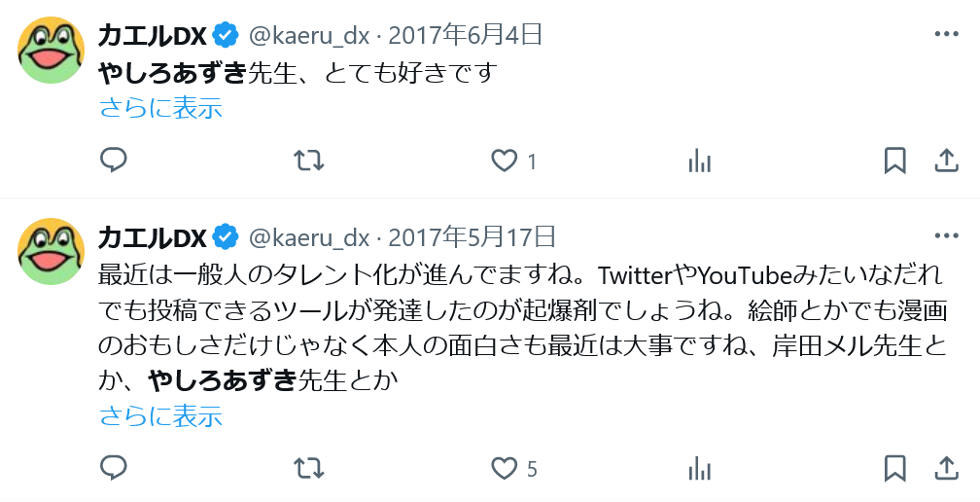Open @kaeru_dx handle on June 4 tweet
This screenshot has height=502, width=980.
(x=309, y=35)
